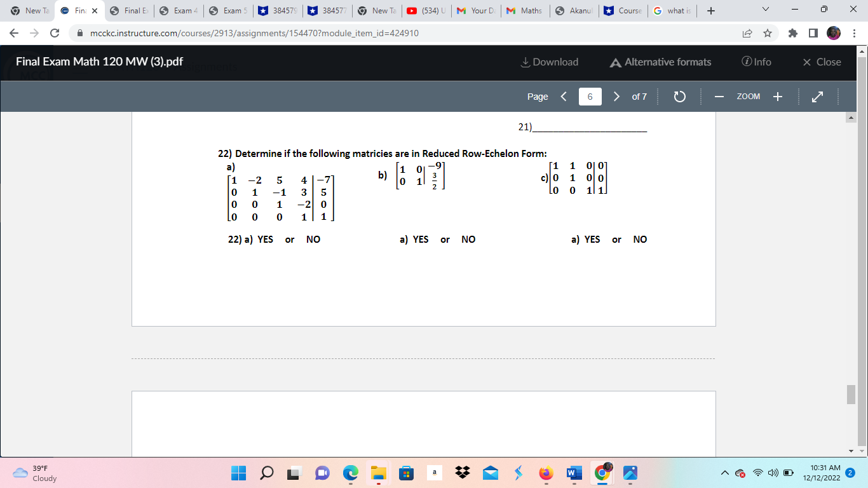Rotate the current PDF page
Image resolution: width=868 pixels, height=488 pixels.
tap(679, 96)
